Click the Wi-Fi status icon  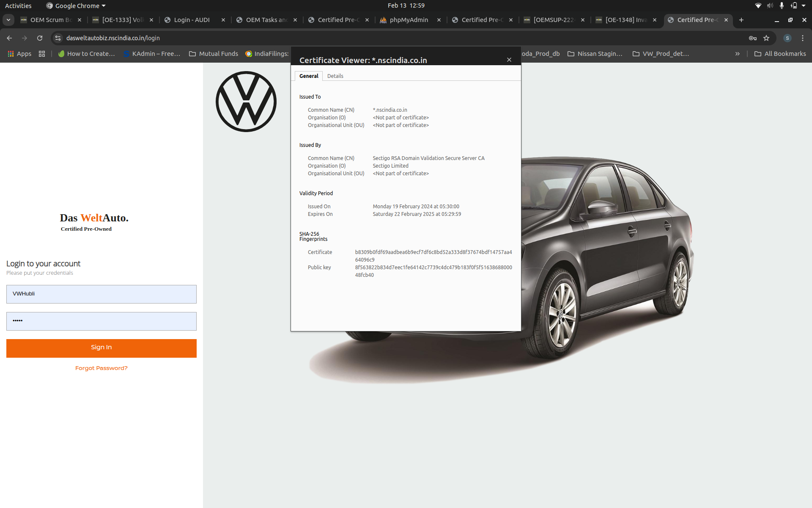click(x=758, y=6)
